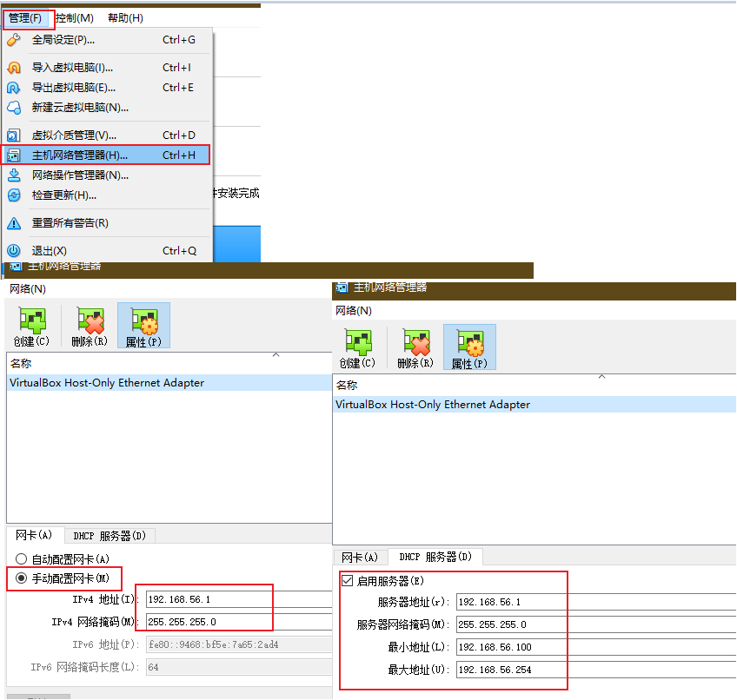
Task: Click 创建(C) in left network manager
Action: [31, 326]
